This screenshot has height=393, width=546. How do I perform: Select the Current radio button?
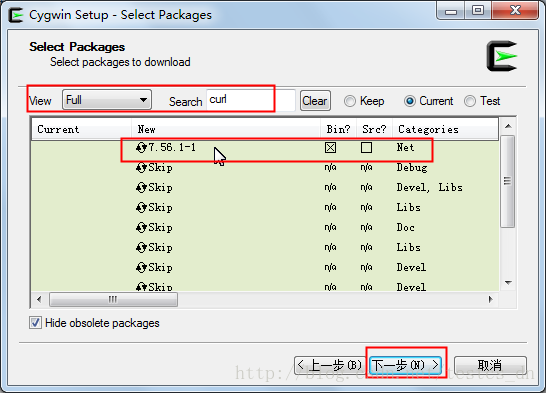(410, 101)
